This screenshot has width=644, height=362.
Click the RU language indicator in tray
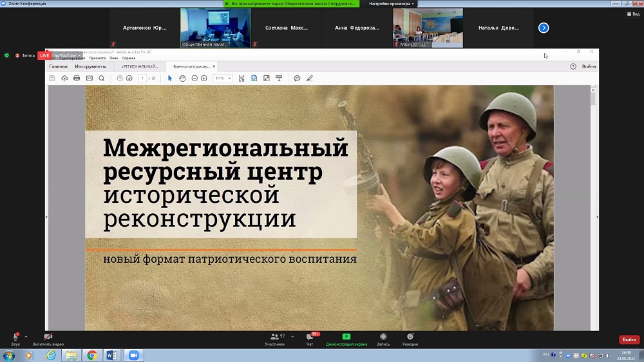546,355
